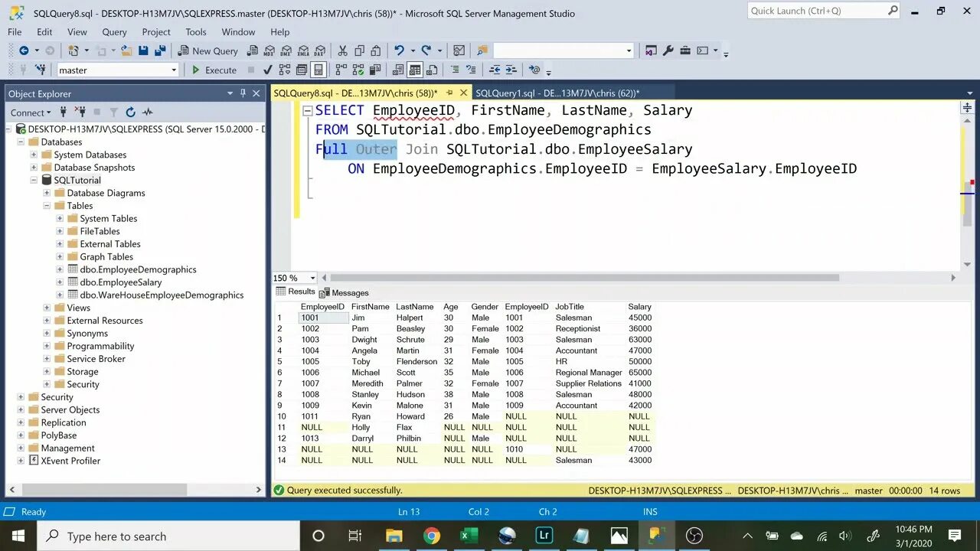Click the Execute button
The image size is (980, 551).
[214, 70]
